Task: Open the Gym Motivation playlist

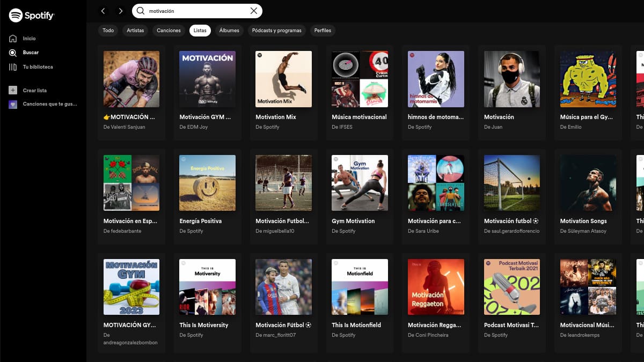Action: pyautogui.click(x=360, y=183)
